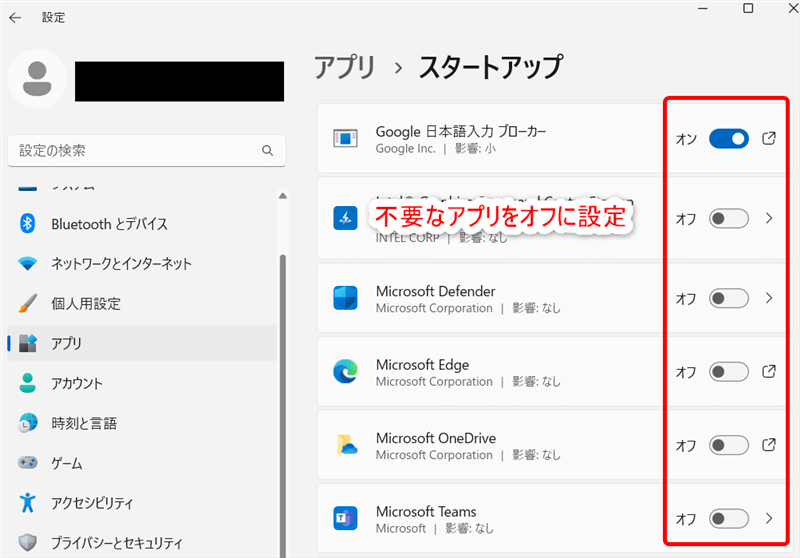Enable Microsoft Teams startup toggle
The width and height of the screenshot is (800, 558).
click(729, 519)
